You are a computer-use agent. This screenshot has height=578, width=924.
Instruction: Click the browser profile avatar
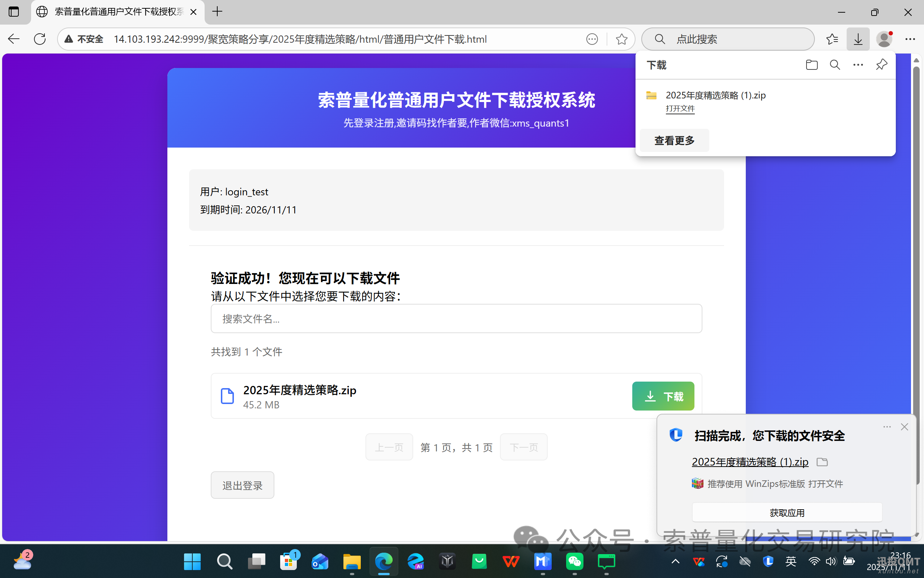884,39
